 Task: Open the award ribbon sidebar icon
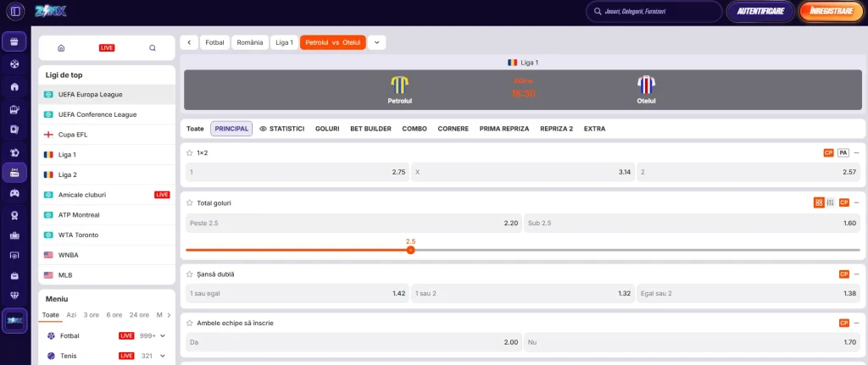15,216
